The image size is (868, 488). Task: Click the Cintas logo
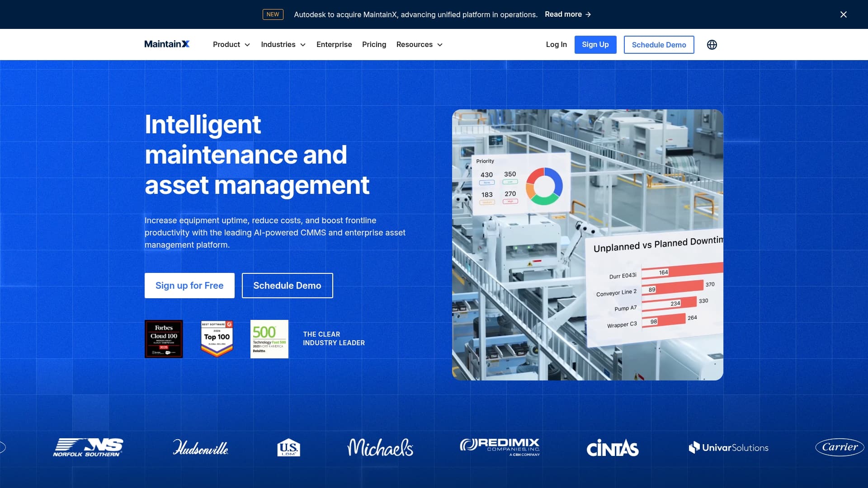pyautogui.click(x=613, y=448)
